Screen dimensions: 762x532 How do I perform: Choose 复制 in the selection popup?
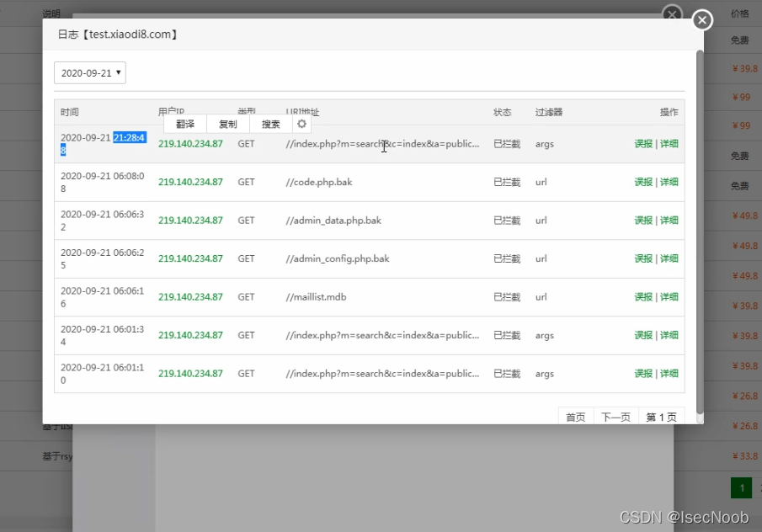[x=228, y=124]
